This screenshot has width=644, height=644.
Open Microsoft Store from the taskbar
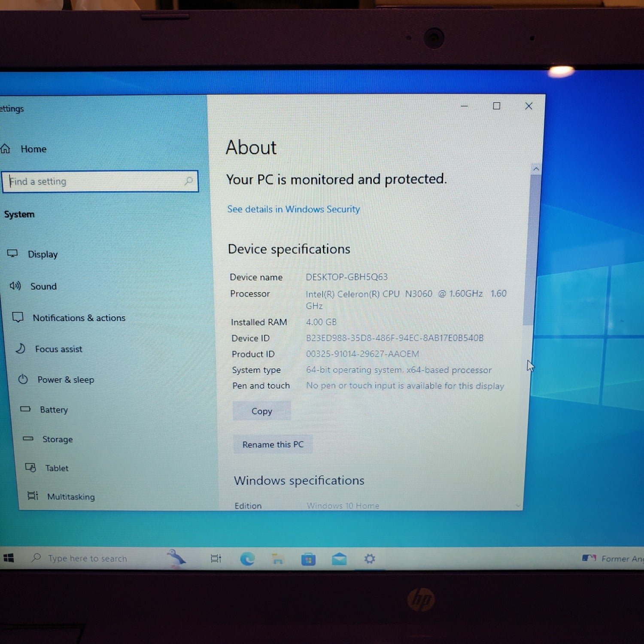[x=308, y=559]
